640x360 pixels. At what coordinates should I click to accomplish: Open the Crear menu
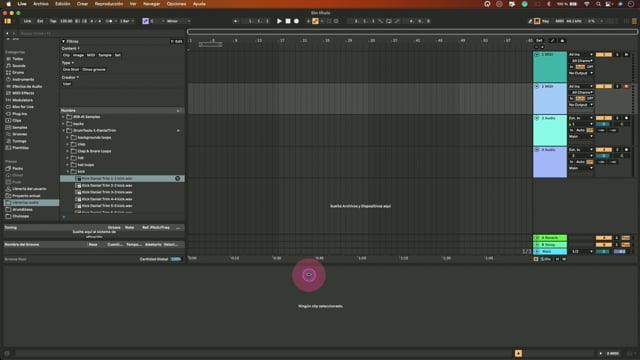(x=82, y=4)
